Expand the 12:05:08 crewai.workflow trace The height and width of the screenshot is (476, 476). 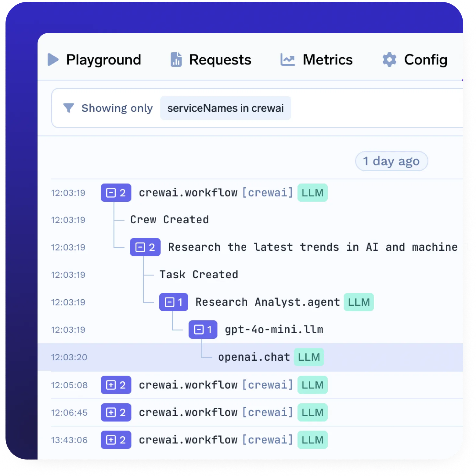click(x=116, y=385)
